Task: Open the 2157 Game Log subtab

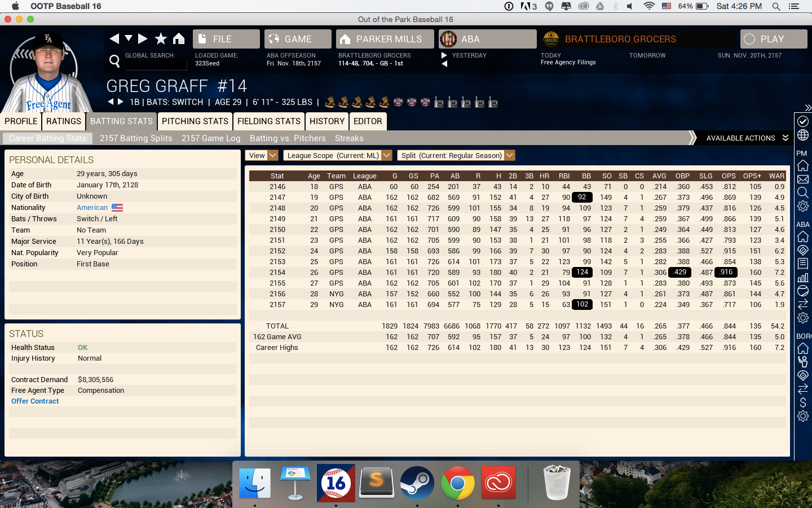Action: 211,138
